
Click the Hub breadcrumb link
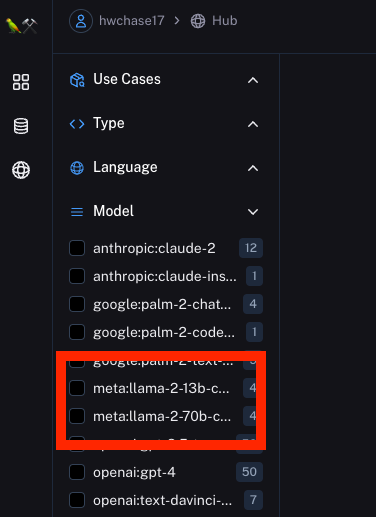tap(225, 21)
